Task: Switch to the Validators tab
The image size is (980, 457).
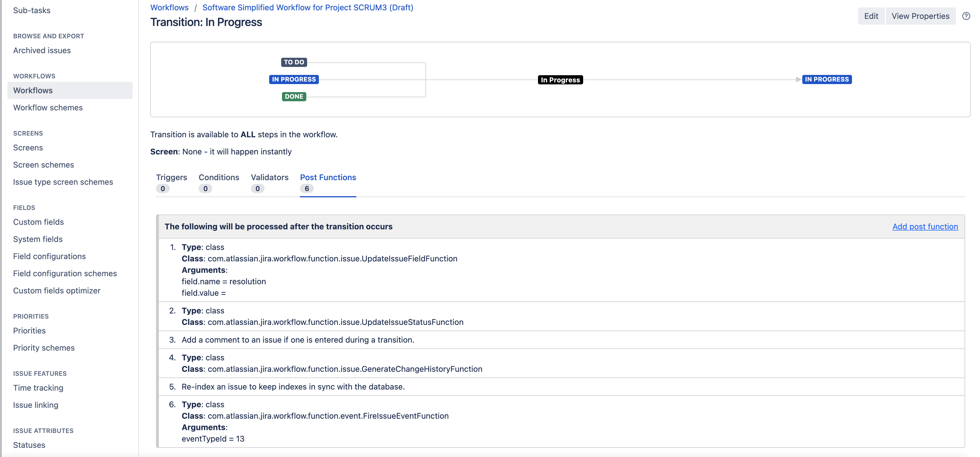Action: 269,178
